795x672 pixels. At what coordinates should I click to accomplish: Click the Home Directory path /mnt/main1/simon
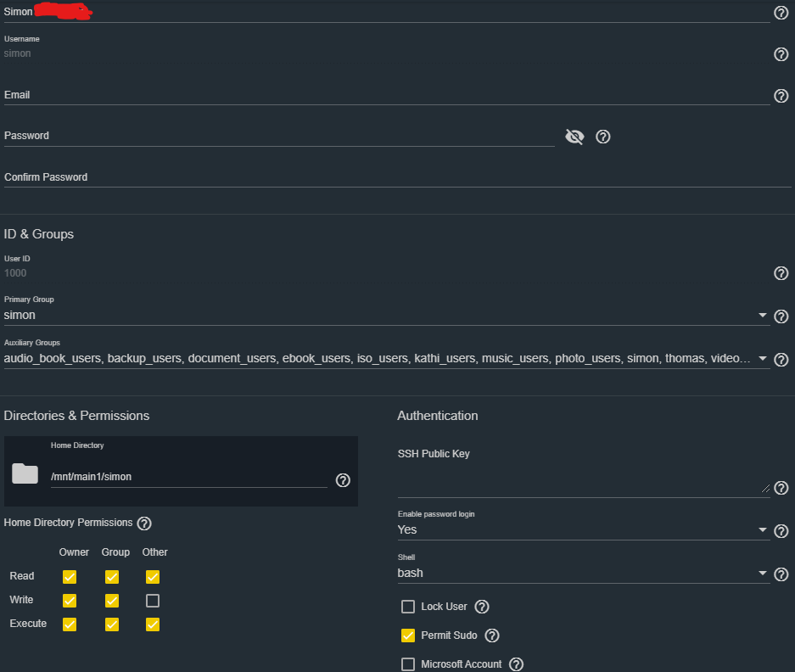point(188,477)
